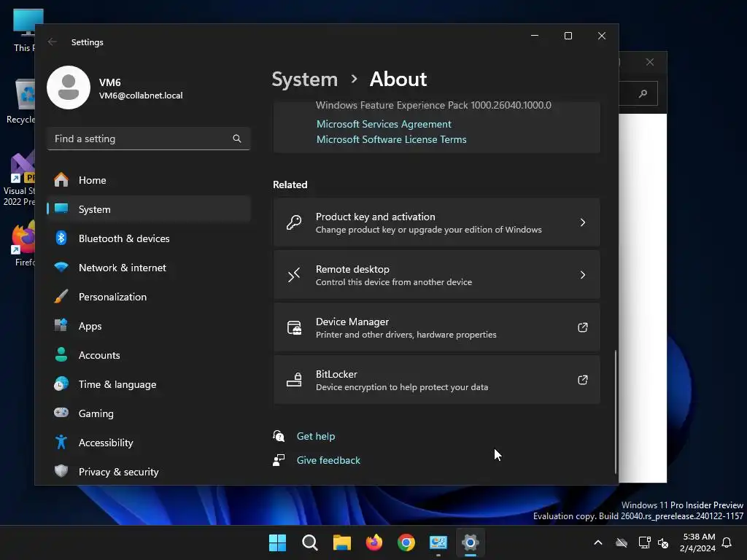Click the Time & language clock globe icon
Viewport: 747px width, 560px height.
pyautogui.click(x=61, y=384)
